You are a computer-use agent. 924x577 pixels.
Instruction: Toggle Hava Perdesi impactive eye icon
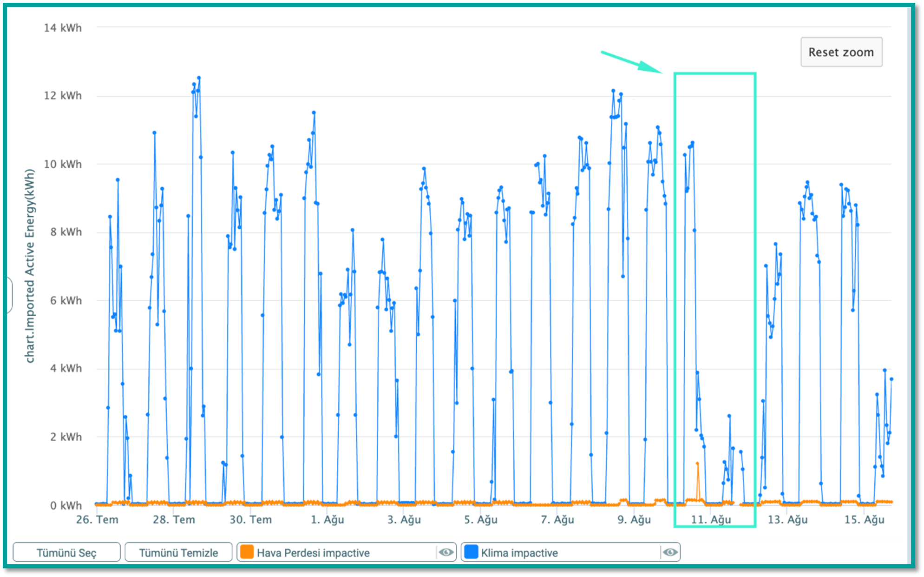point(446,552)
